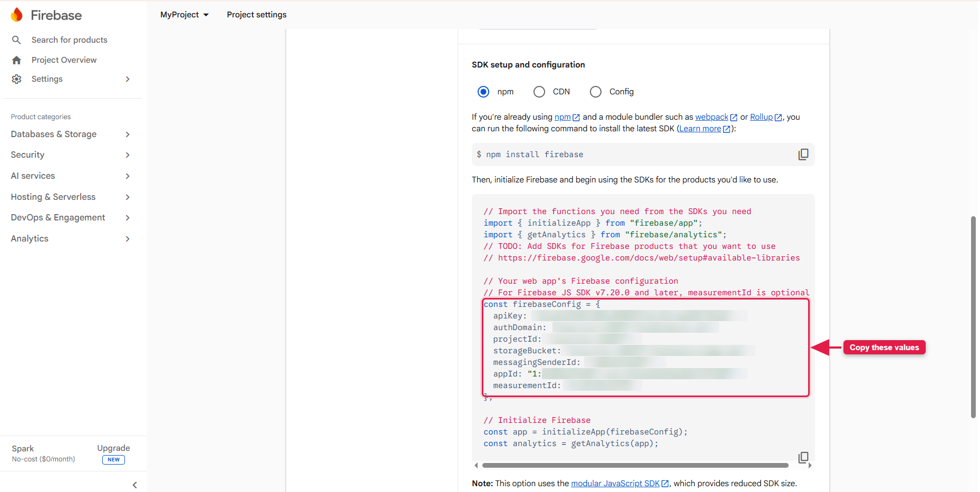Click the code scrollbar right arrow
This screenshot has width=980, height=492.
[x=810, y=466]
